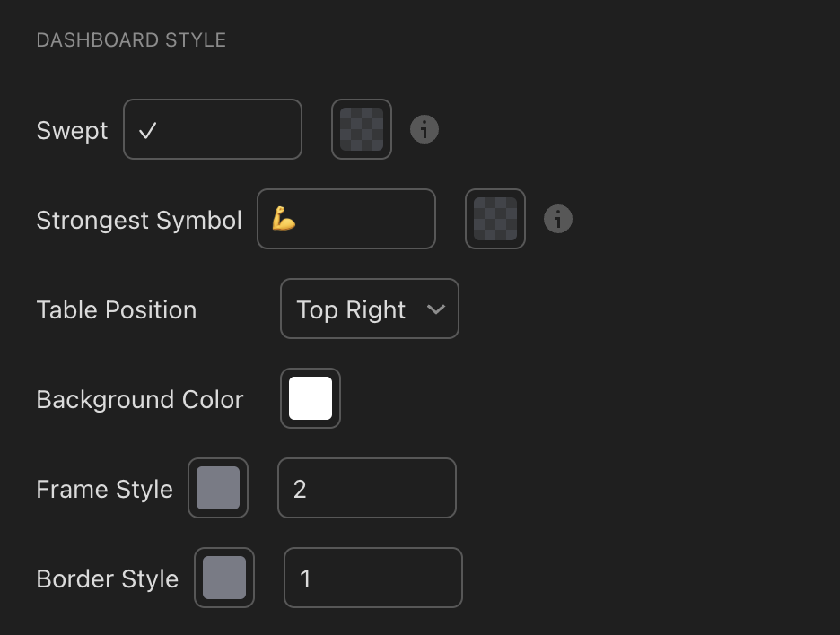Click the Background Color label text

click(x=140, y=400)
